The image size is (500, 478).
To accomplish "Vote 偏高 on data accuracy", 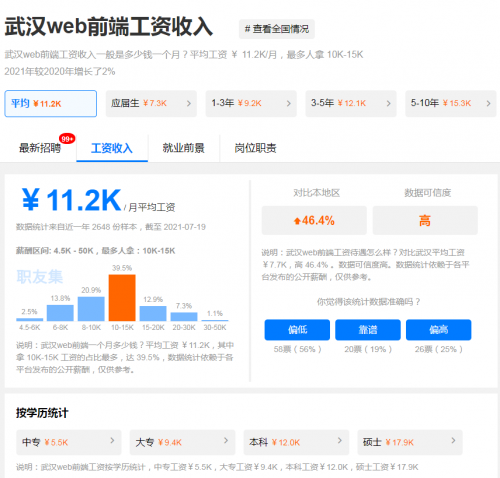I will pos(439,330).
